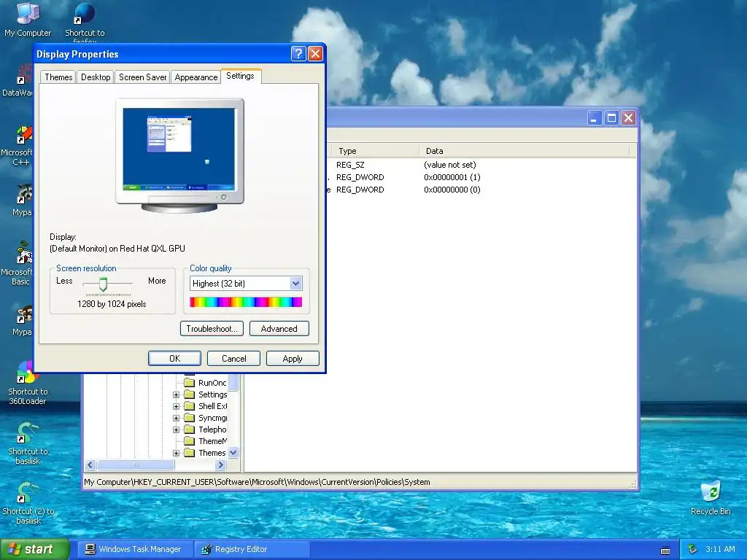747x560 pixels.
Task: Expand the Shell Ex registry key
Action: click(x=177, y=406)
